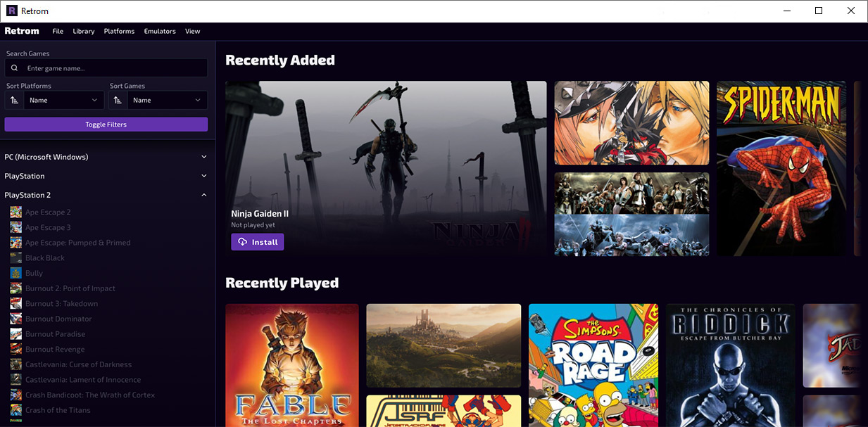Select Burnout Paradise in the list
Viewport: 868px width, 427px height.
[x=55, y=334]
